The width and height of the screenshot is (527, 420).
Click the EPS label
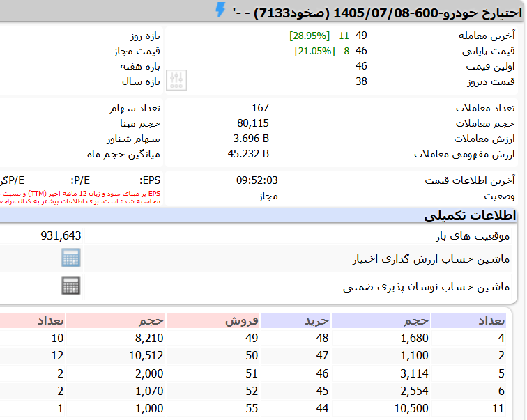point(150,180)
